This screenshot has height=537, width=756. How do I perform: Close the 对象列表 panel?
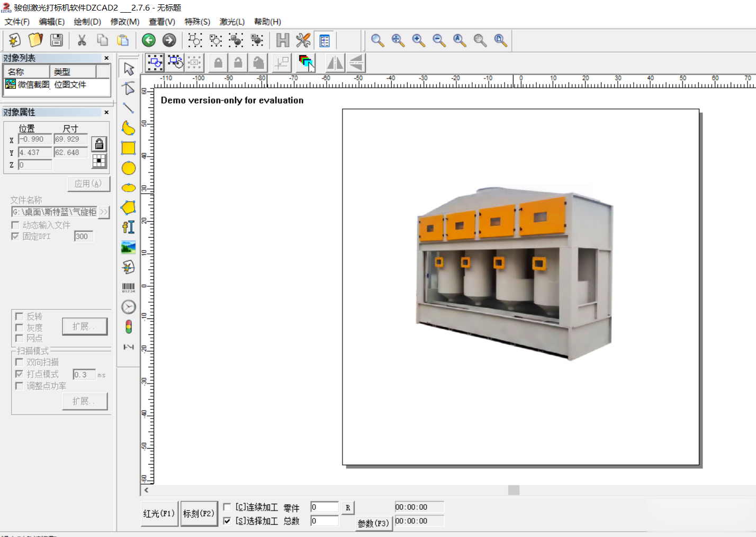(106, 58)
